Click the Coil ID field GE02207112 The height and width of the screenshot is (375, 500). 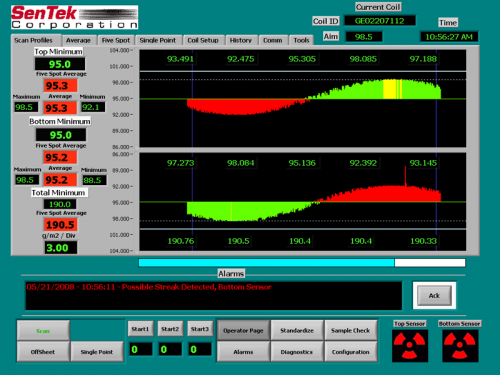point(380,21)
